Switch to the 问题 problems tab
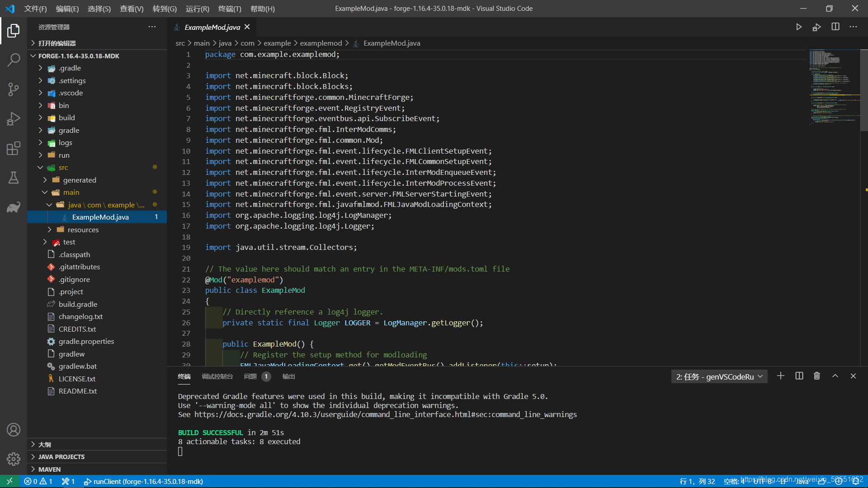The image size is (868, 488). 250,376
